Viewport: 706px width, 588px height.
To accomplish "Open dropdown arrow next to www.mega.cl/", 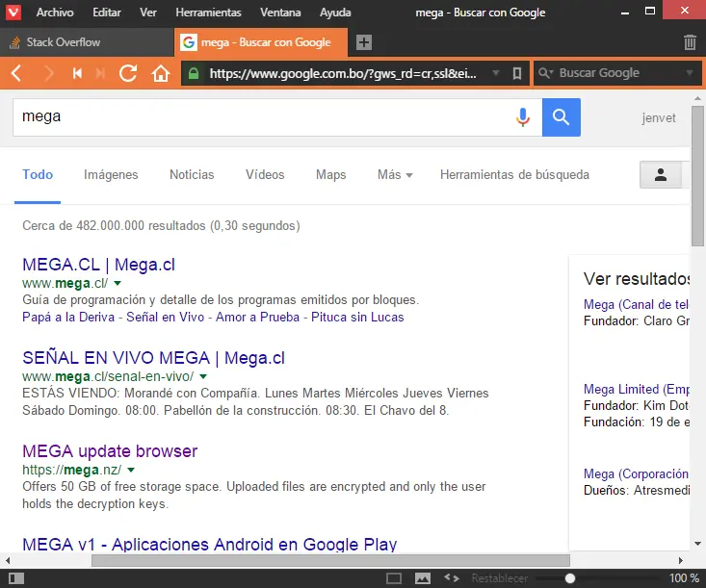I will coord(118,283).
